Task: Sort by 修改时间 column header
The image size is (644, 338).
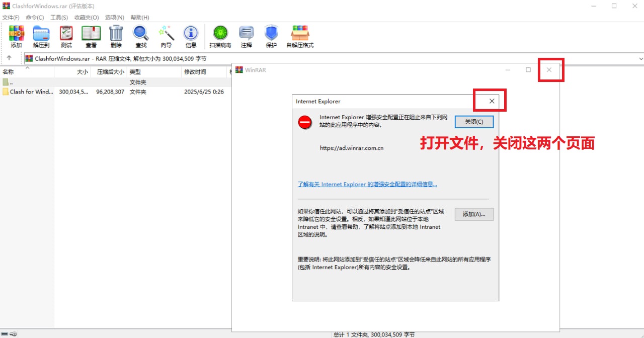Action: point(204,72)
